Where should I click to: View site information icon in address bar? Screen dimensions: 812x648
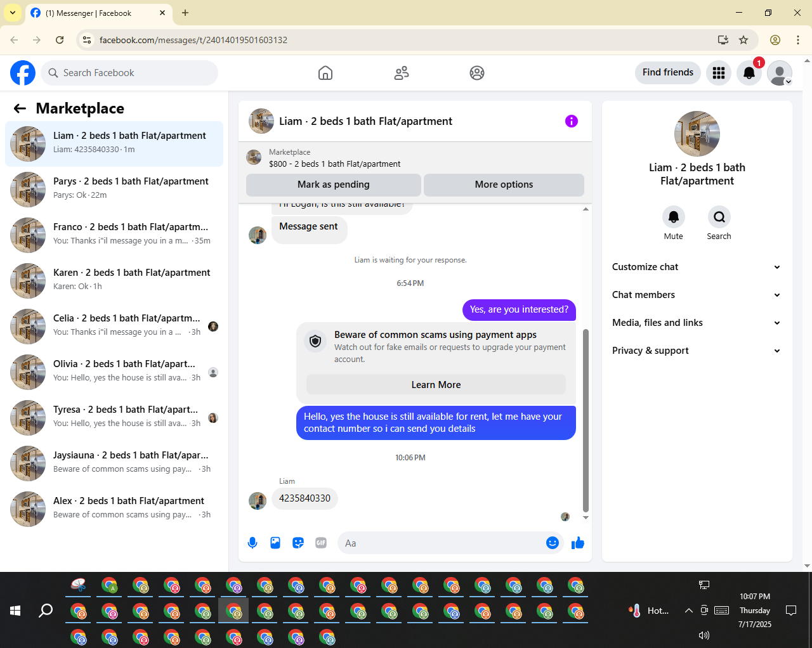coord(87,40)
